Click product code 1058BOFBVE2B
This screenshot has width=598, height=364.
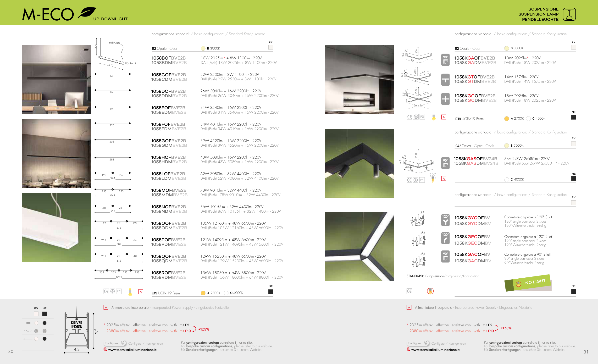tap(168, 58)
